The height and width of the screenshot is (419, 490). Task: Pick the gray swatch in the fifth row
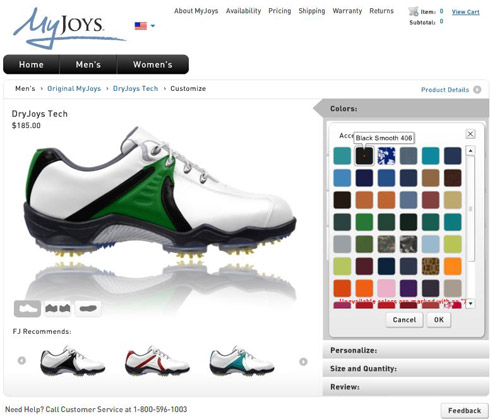pyautogui.click(x=342, y=244)
